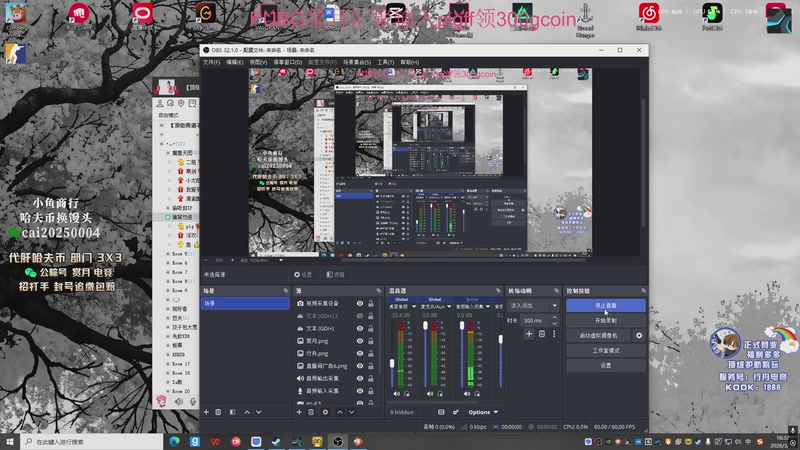The image size is (800, 450).
Task: Add a new scene with plus icon
Action: point(206,412)
